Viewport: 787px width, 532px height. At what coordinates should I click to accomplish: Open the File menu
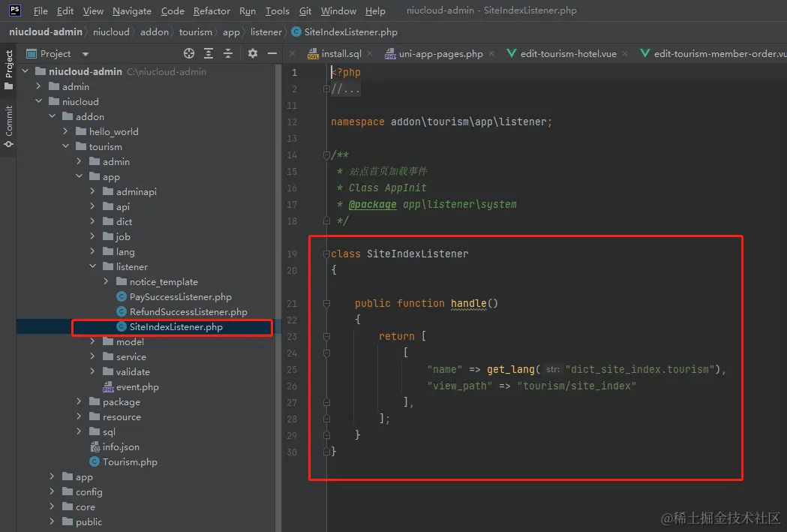(41, 11)
